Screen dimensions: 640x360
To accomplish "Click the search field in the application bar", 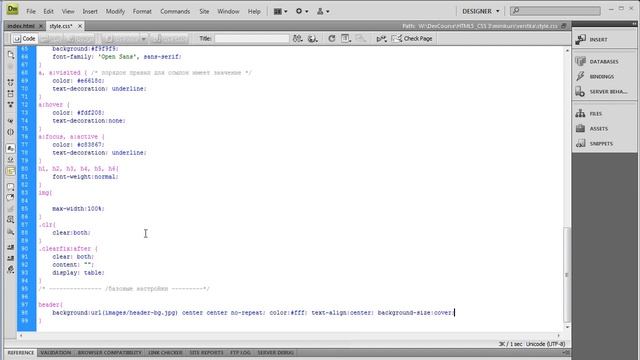I will (556, 11).
